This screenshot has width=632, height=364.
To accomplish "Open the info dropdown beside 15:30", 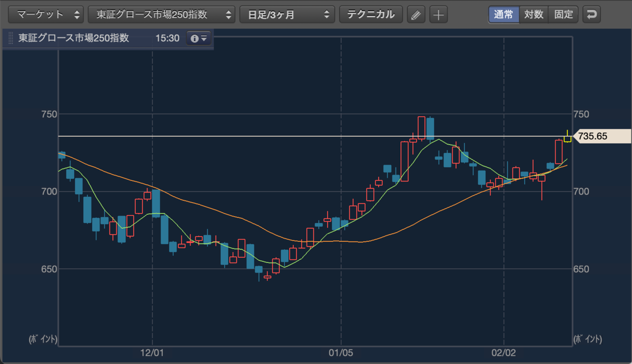I will tap(199, 38).
